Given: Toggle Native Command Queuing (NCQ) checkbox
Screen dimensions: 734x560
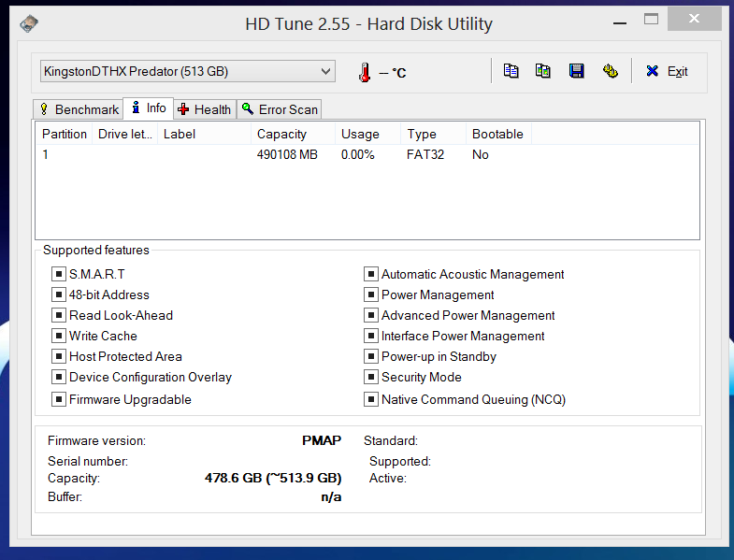Looking at the screenshot, I should click(371, 400).
